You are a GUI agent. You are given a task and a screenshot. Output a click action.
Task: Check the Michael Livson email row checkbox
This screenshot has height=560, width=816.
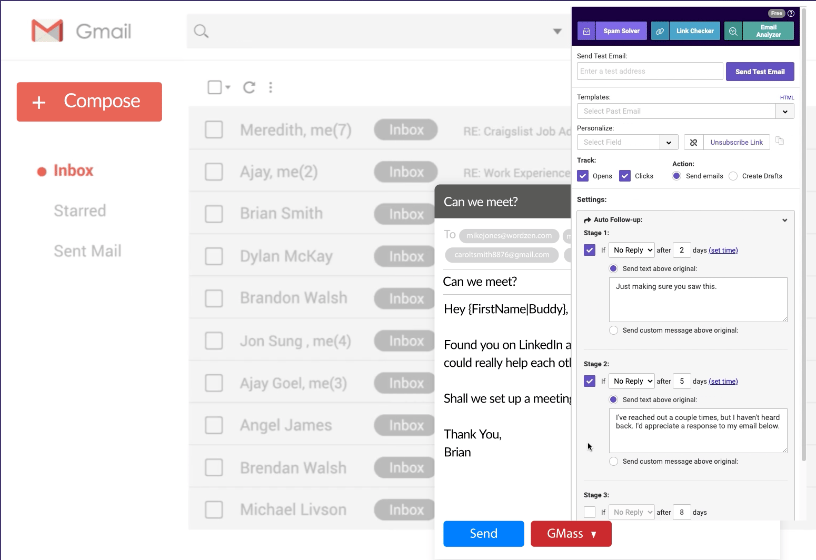tap(214, 510)
